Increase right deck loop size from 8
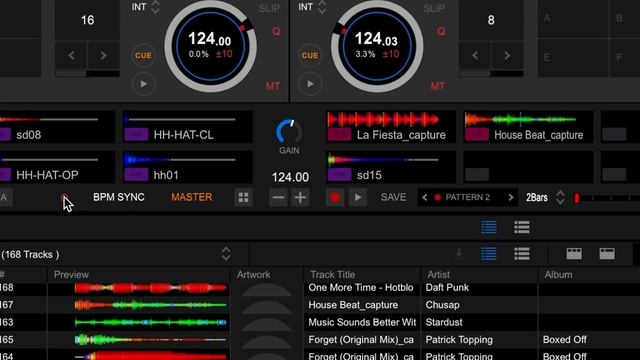Image resolution: width=640 pixels, height=360 pixels. 507,56
